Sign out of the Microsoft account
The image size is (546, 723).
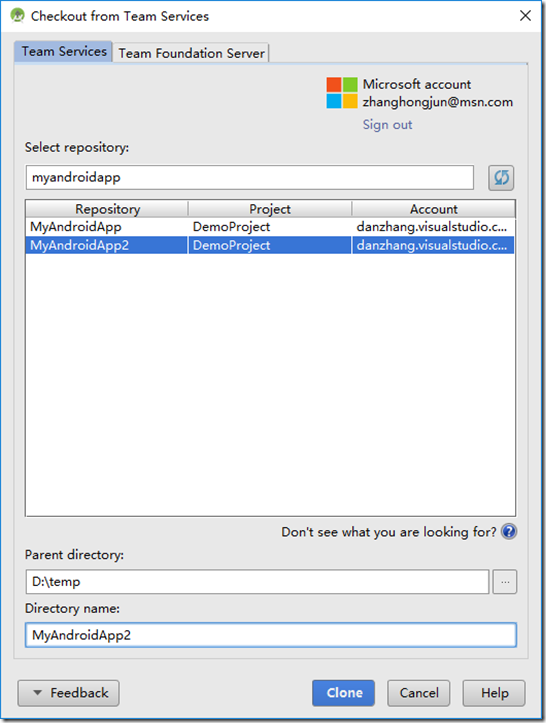387,124
